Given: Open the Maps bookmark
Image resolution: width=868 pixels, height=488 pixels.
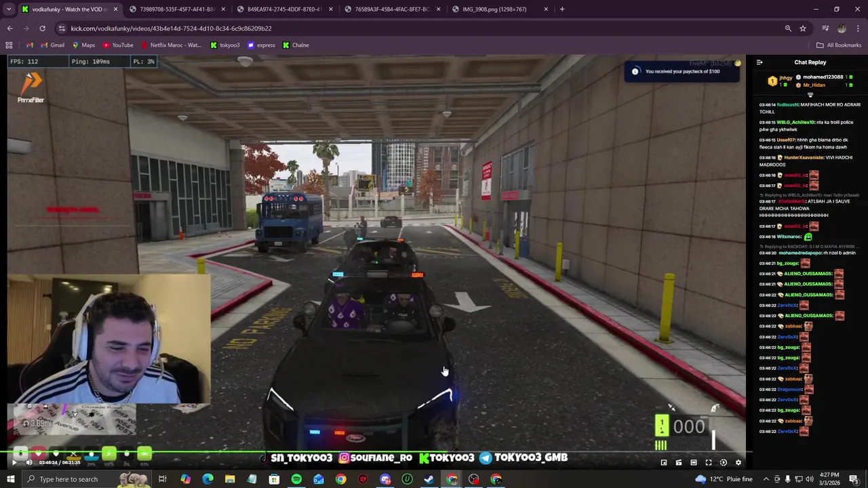Looking at the screenshot, I should [83, 45].
